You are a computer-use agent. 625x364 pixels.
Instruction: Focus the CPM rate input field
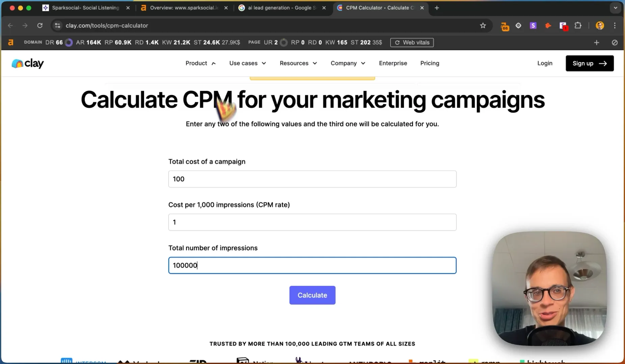click(312, 222)
